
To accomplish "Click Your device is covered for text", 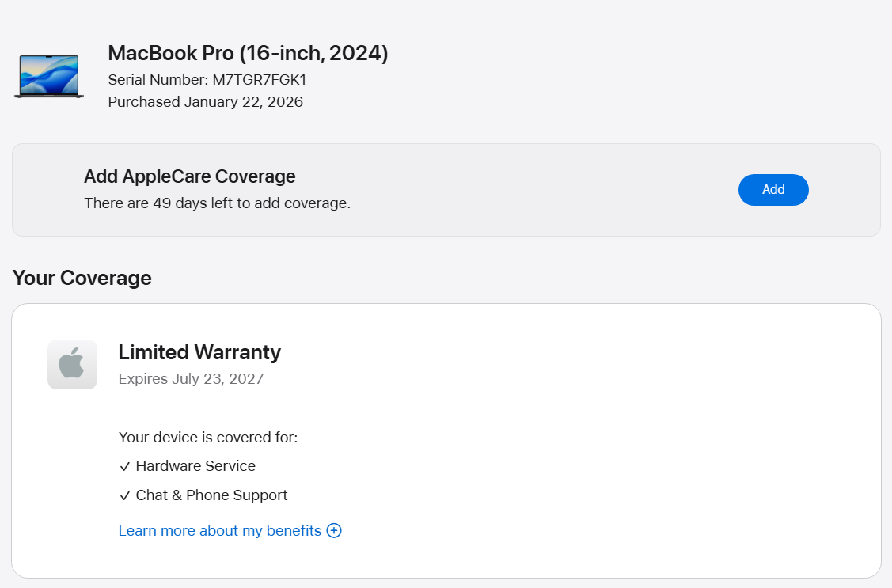I will tap(208, 438).
